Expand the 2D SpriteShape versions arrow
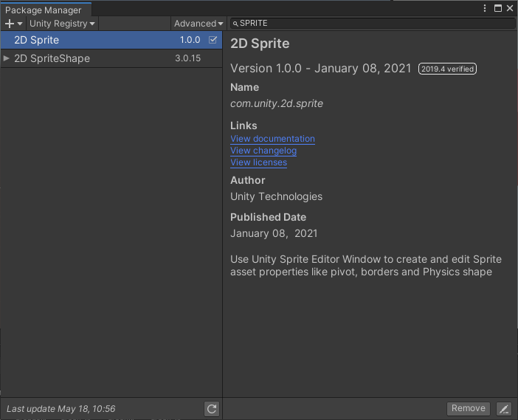This screenshot has height=420, width=518. tap(6, 58)
